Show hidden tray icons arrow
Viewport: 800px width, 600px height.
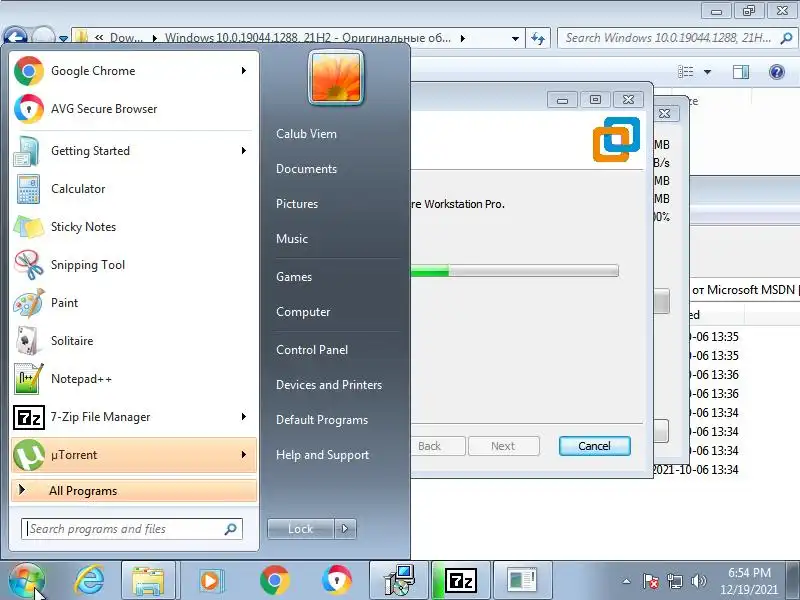tap(627, 581)
